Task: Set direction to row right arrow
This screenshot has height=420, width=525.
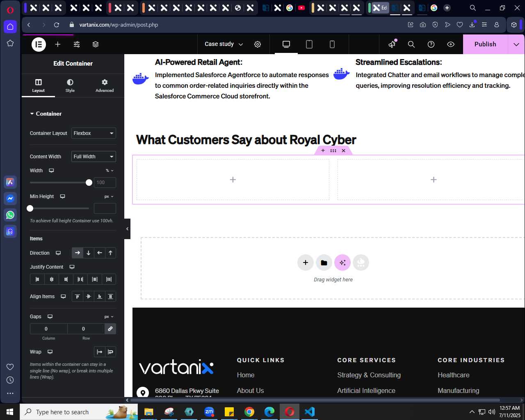Action: pos(77,253)
